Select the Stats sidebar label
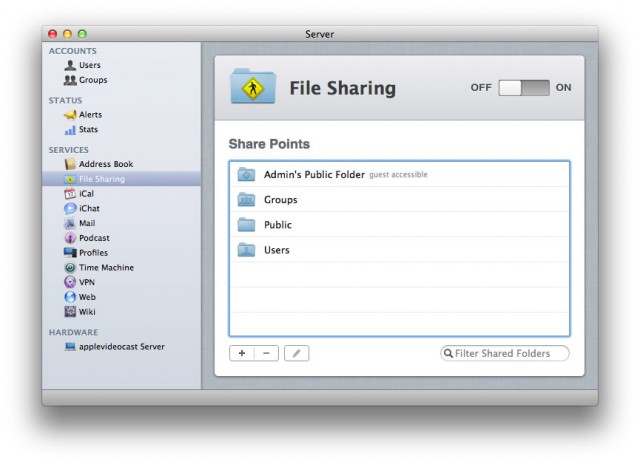The image size is (640, 464). pos(88,130)
